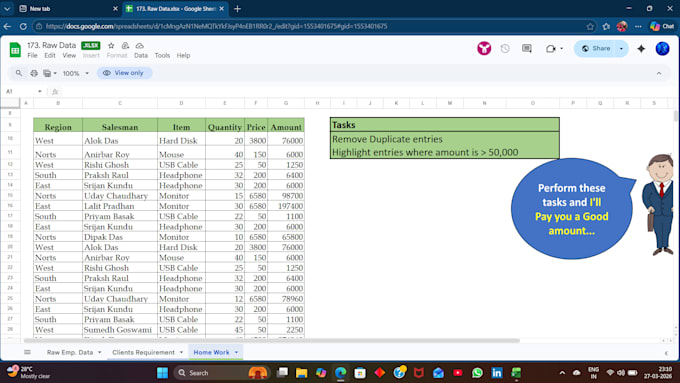Open the weather widget showing 28°C

click(29, 373)
